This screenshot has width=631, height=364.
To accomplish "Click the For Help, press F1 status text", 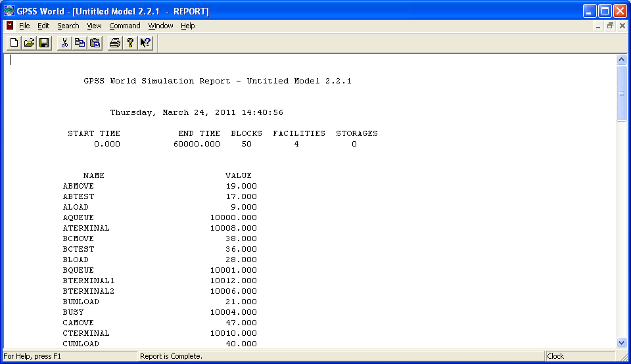I will coord(32,356).
